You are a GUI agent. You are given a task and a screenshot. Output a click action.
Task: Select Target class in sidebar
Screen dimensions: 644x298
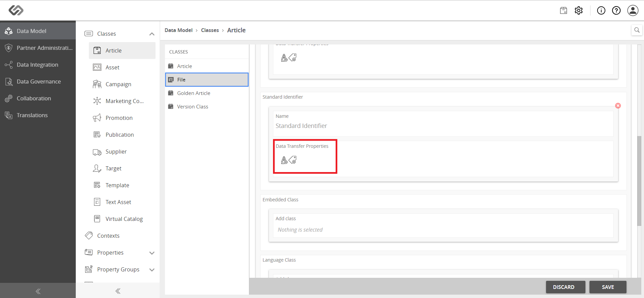[122, 168]
